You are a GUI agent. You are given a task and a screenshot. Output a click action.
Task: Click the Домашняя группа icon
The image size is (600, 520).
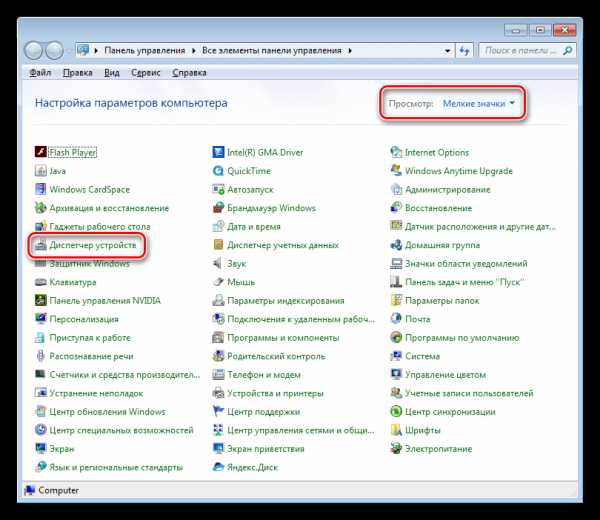396,245
